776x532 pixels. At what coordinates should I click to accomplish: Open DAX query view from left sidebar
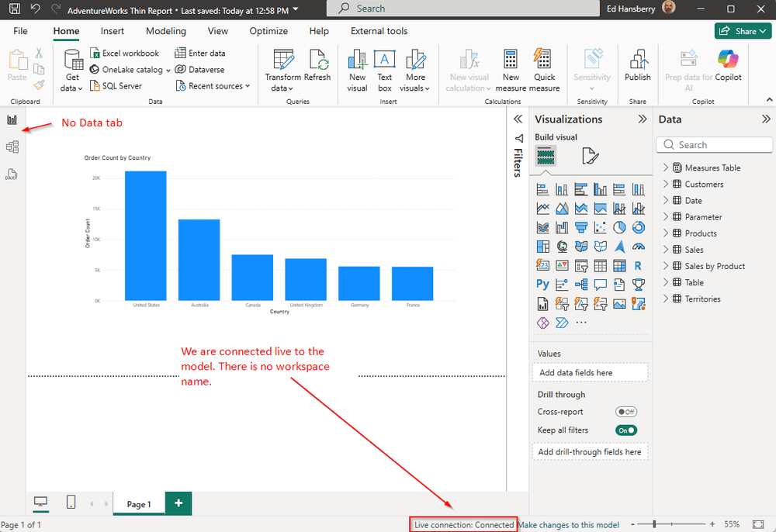click(x=12, y=174)
